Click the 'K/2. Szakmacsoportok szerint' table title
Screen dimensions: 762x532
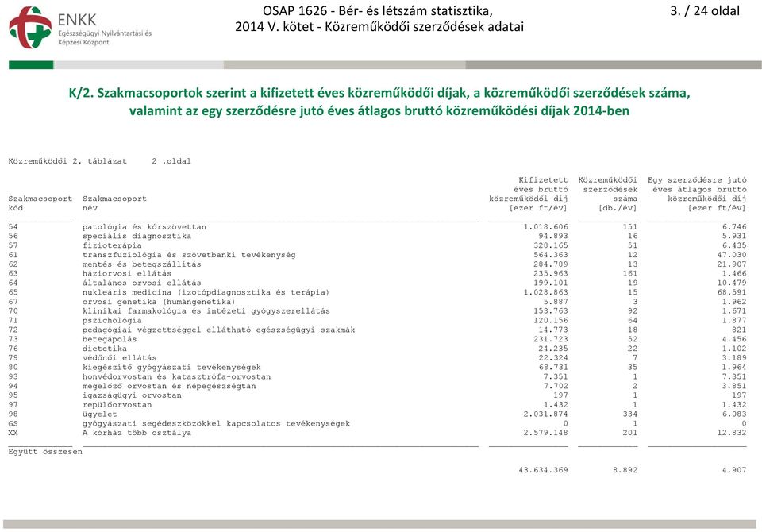click(x=379, y=102)
